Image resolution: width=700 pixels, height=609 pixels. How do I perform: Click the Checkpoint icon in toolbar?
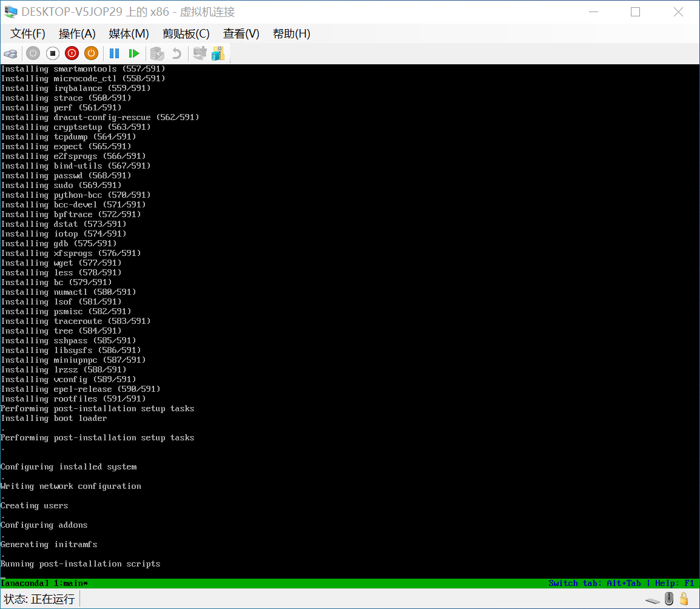(157, 53)
